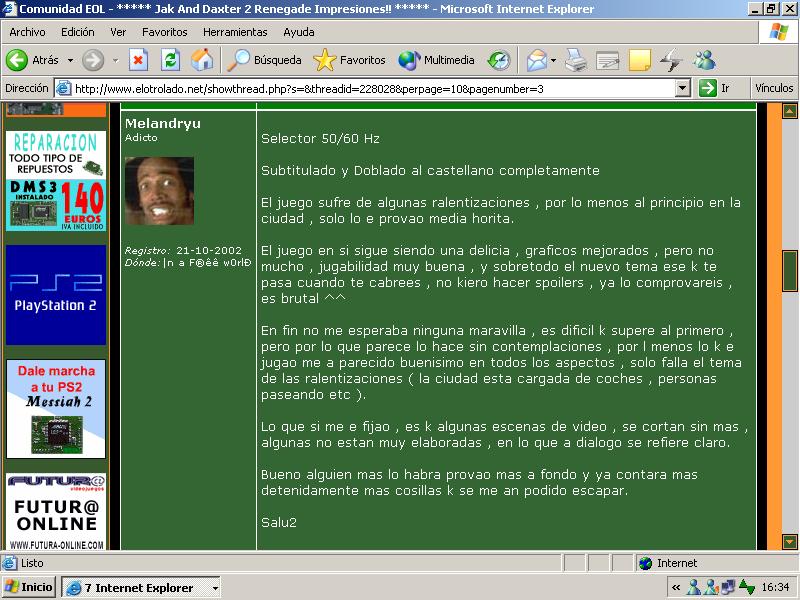Click the 'Selector 50/60 Hz' text
The width and height of the screenshot is (800, 600).
[x=320, y=139]
